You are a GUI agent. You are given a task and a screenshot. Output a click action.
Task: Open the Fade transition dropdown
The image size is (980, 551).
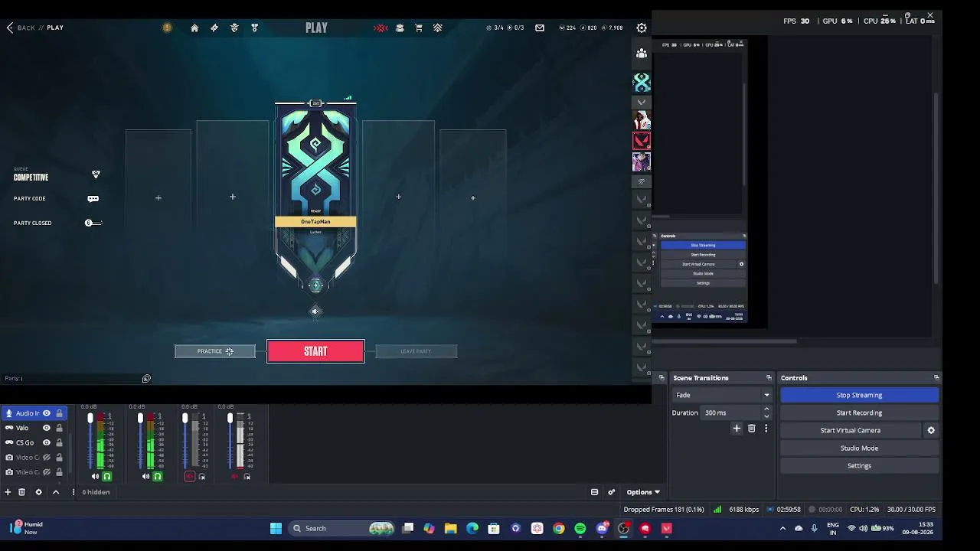(x=722, y=395)
